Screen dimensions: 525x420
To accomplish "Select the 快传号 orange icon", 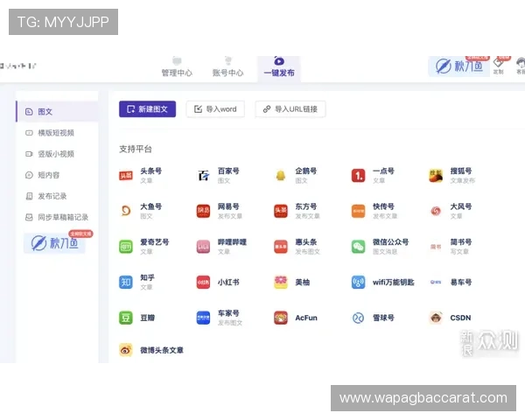I will [358, 211].
